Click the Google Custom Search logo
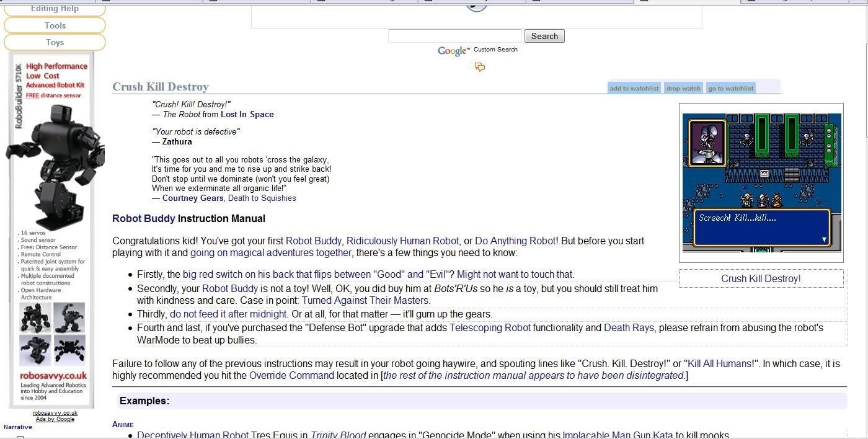Image resolution: width=868 pixels, height=439 pixels. [x=453, y=51]
